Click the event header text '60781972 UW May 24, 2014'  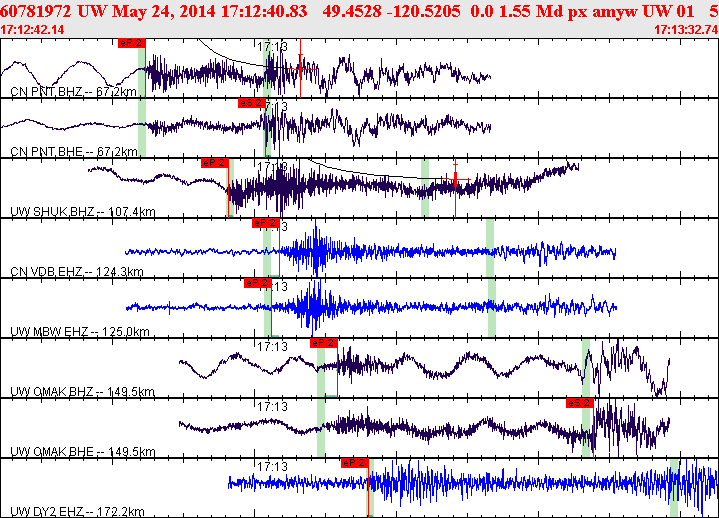(107, 11)
